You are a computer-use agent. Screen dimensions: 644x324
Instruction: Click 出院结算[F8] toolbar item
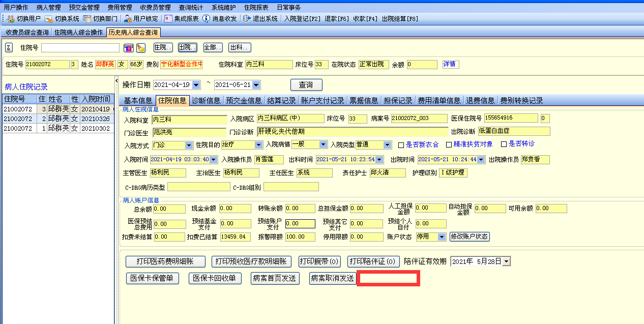point(400,19)
